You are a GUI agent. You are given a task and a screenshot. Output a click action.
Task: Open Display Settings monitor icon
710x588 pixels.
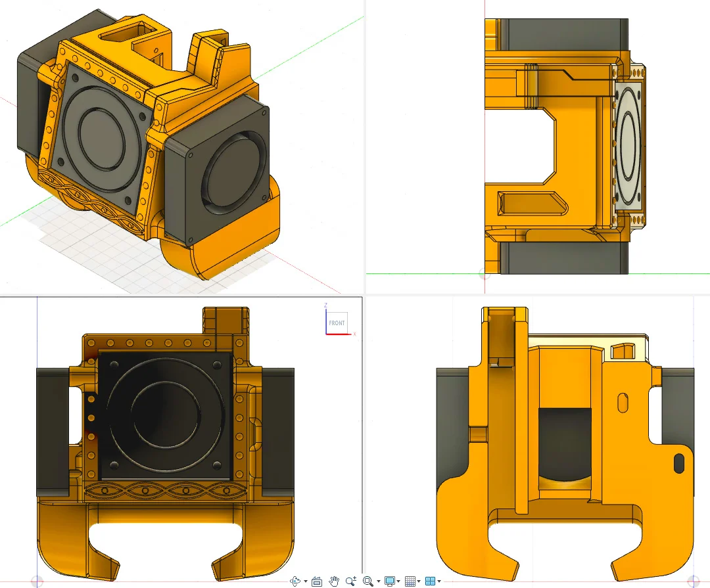[x=389, y=581]
